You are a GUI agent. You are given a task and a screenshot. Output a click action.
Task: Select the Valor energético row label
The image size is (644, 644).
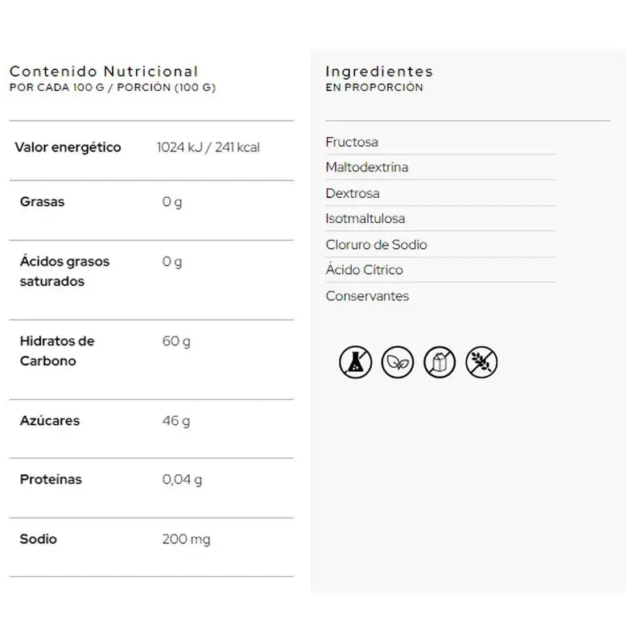pyautogui.click(x=68, y=147)
